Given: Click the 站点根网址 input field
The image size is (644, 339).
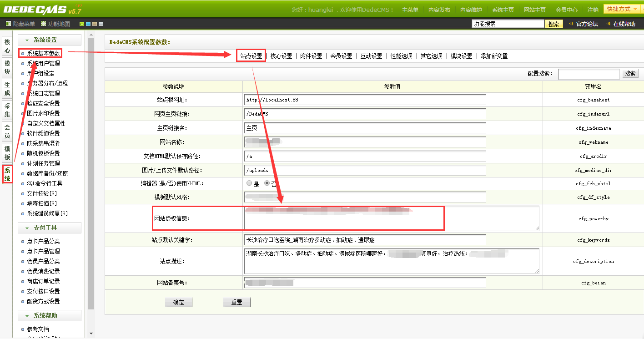Looking at the screenshot, I should coord(365,100).
